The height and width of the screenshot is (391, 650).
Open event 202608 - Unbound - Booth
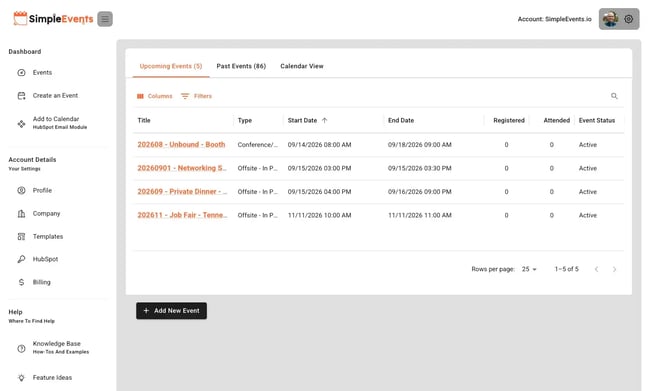click(181, 144)
